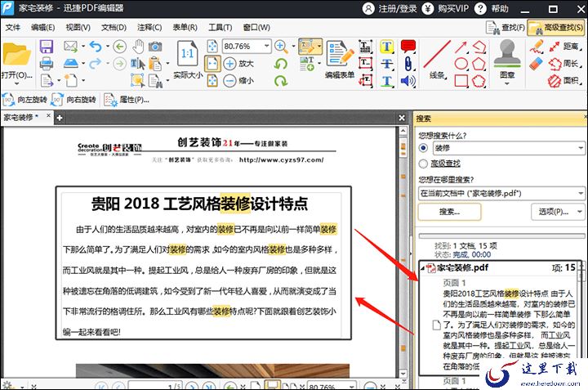Collapse the 家宅装修.pdf results tree node
This screenshot has width=588, height=390.
click(x=422, y=268)
